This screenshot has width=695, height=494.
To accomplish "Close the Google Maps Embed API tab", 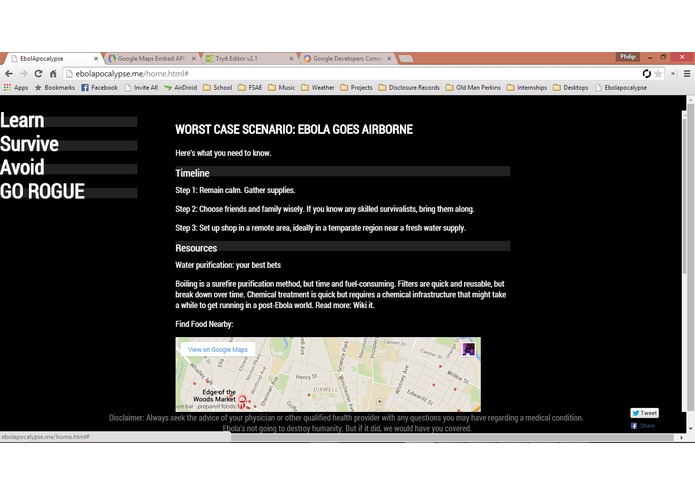I will (x=194, y=58).
